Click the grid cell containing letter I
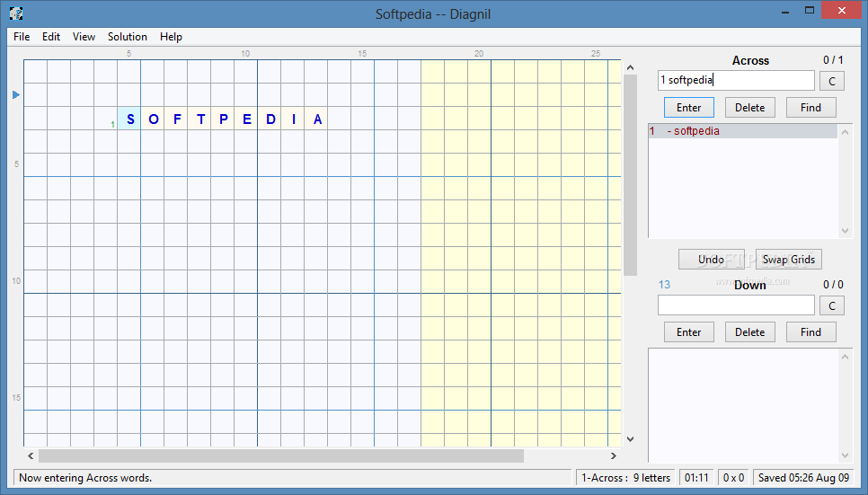This screenshot has width=868, height=495. tap(292, 119)
